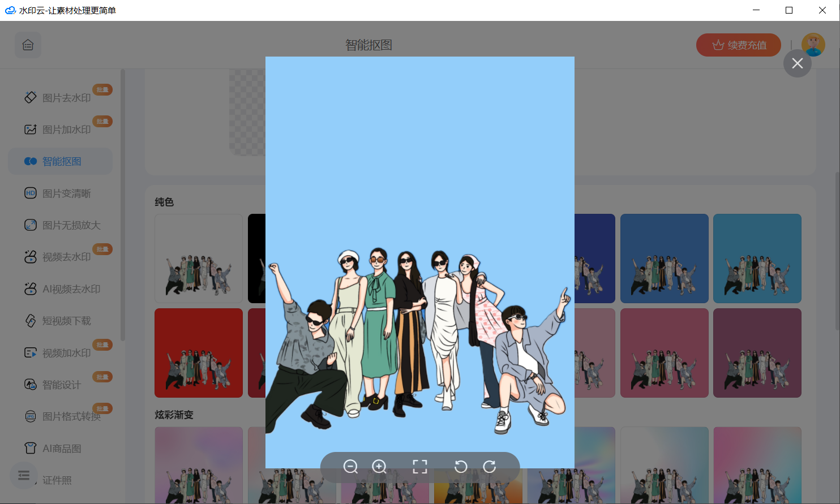Click the 批量 badge on 视频去水印

[102, 249]
